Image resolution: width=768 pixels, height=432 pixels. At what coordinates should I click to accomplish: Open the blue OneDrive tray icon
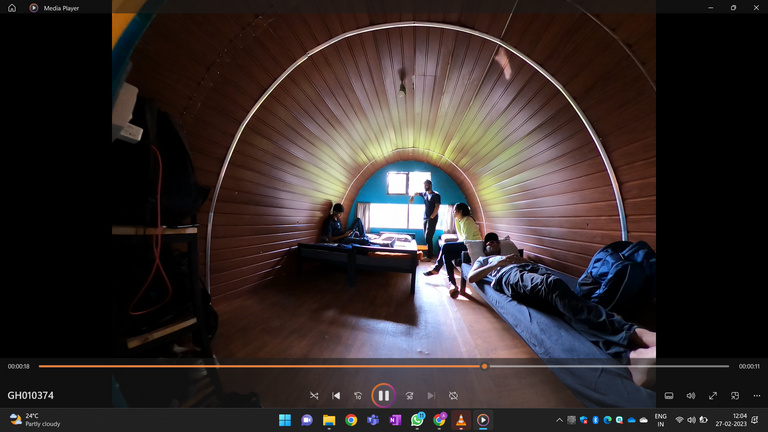(631, 420)
